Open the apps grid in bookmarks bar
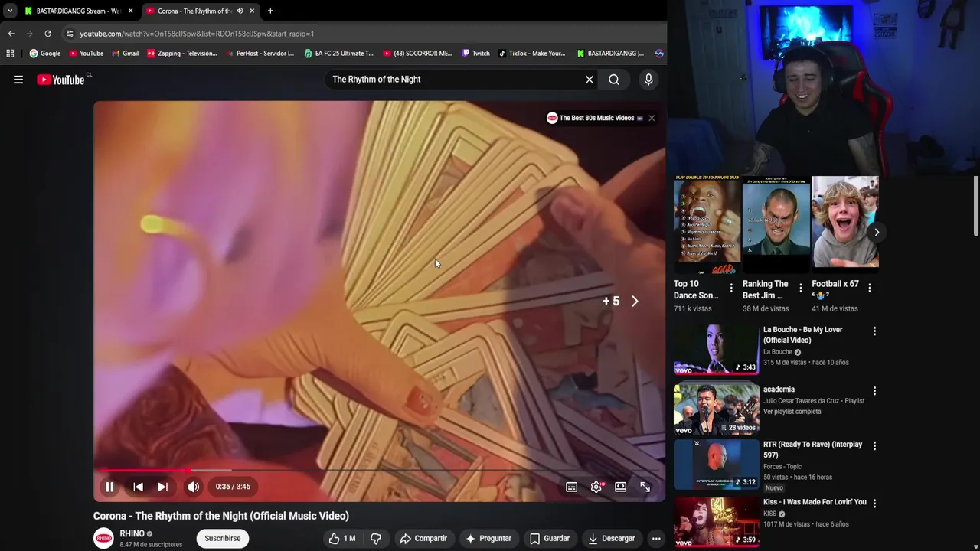Viewport: 980px width, 551px height. tap(10, 54)
